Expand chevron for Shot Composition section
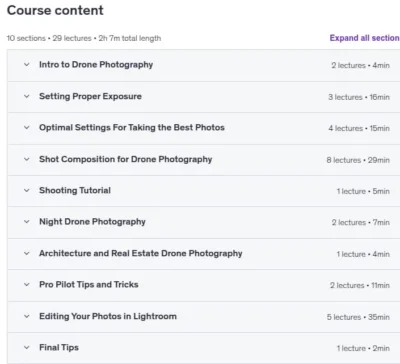Screen dimensions: 400x364 [27, 159]
